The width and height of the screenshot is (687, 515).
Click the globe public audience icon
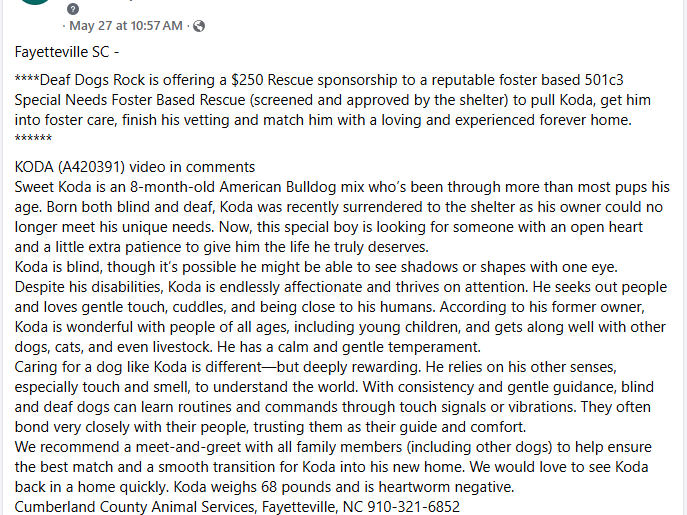199,26
